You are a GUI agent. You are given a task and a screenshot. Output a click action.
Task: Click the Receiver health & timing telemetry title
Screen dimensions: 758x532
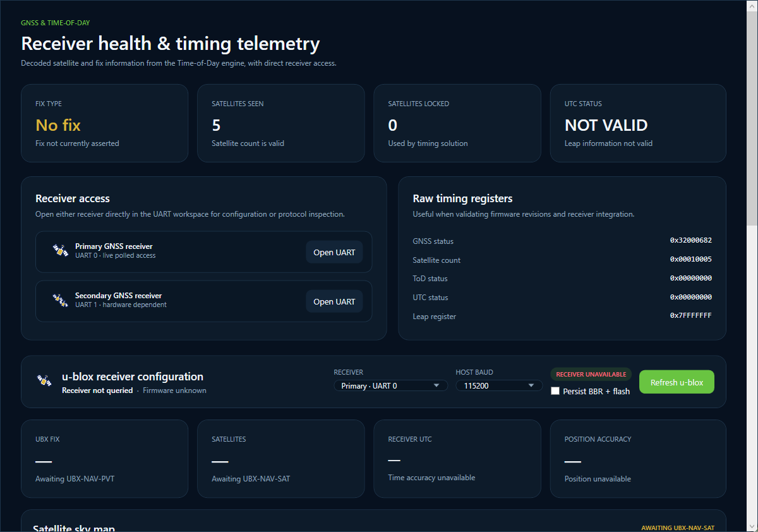pyautogui.click(x=171, y=44)
